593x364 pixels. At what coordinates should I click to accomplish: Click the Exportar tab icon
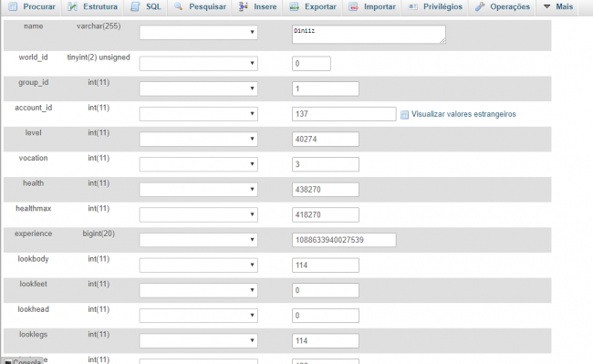coord(295,6)
